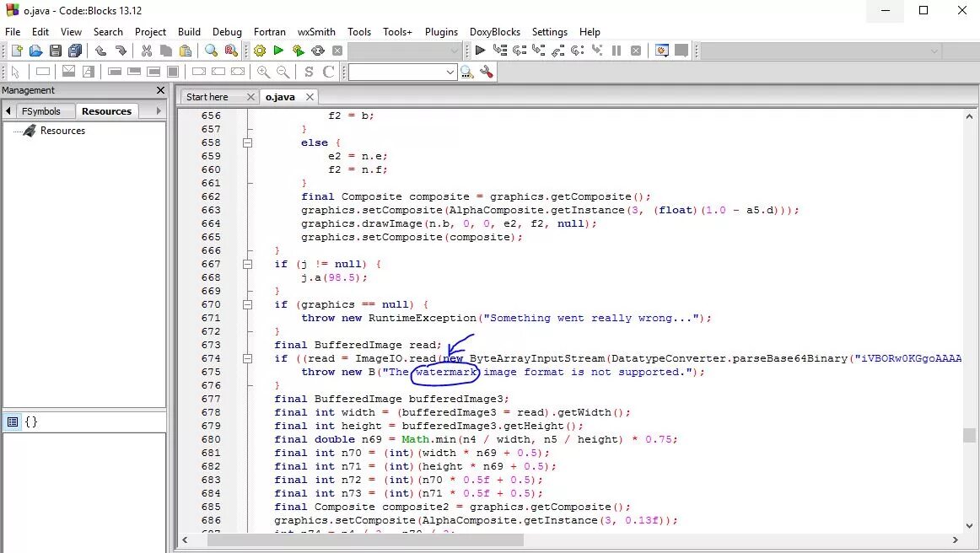Image resolution: width=980 pixels, height=553 pixels.
Task: Build project with the yellow gear icon
Action: click(x=260, y=51)
